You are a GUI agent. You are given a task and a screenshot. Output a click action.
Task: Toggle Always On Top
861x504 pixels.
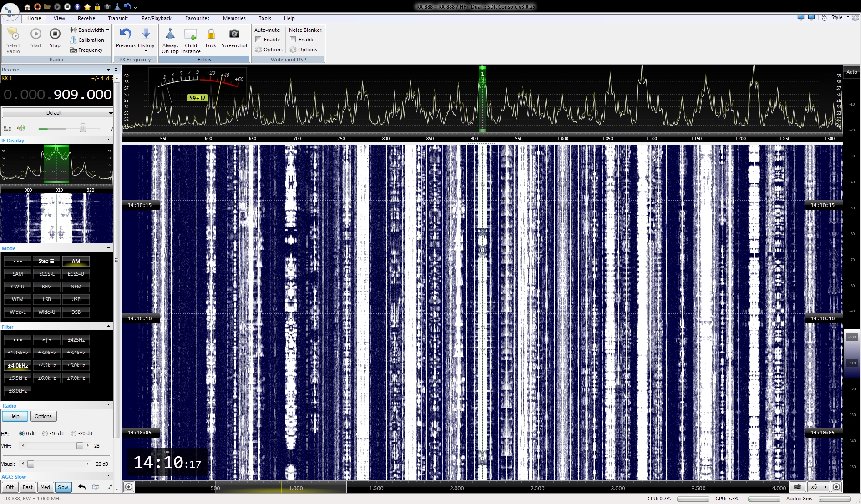coord(170,35)
